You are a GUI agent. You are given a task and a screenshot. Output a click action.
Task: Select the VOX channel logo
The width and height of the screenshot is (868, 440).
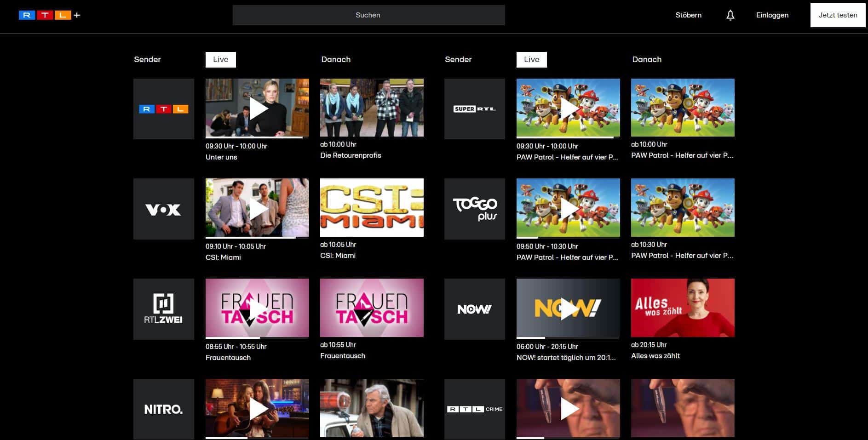(164, 209)
